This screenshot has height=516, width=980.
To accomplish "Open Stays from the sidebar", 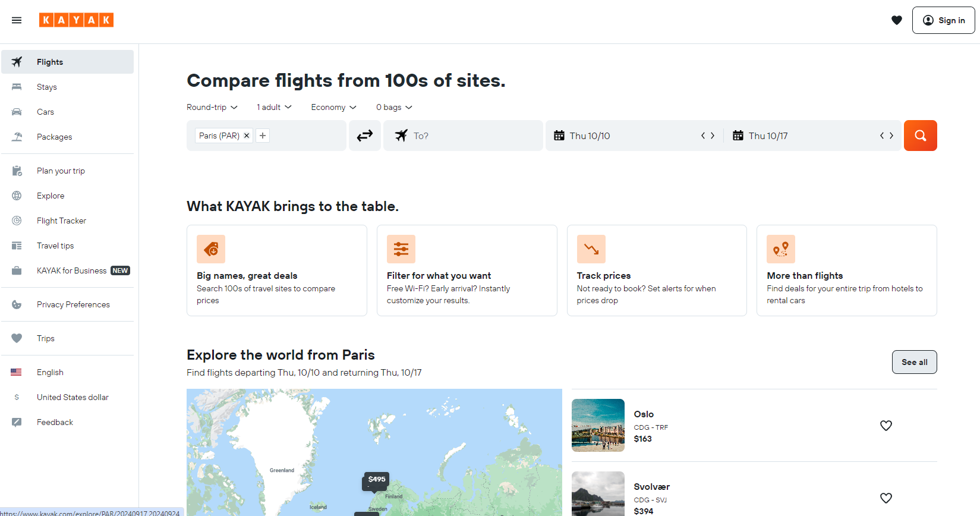I will [67, 87].
